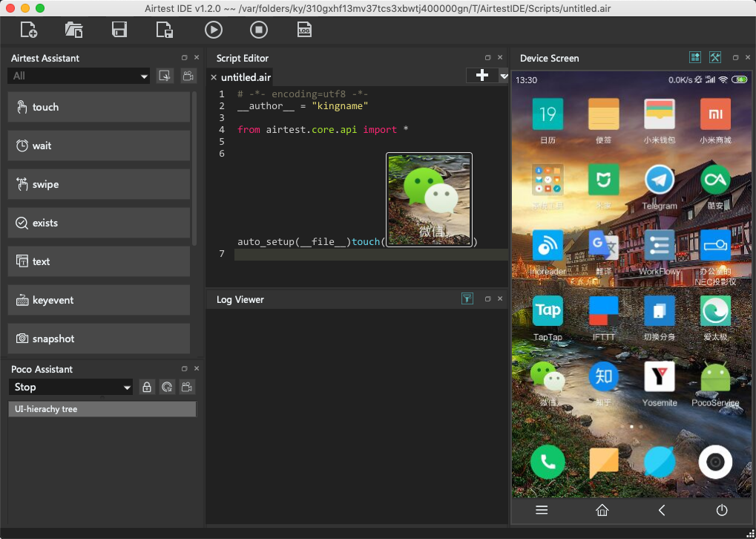The image size is (756, 539).
Task: Run the script with the play button
Action: [x=213, y=30]
